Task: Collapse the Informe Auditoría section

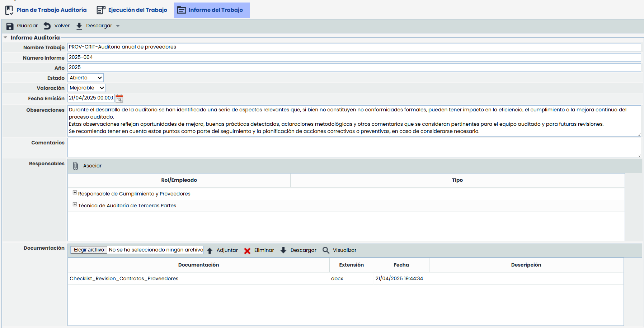Action: pyautogui.click(x=5, y=37)
